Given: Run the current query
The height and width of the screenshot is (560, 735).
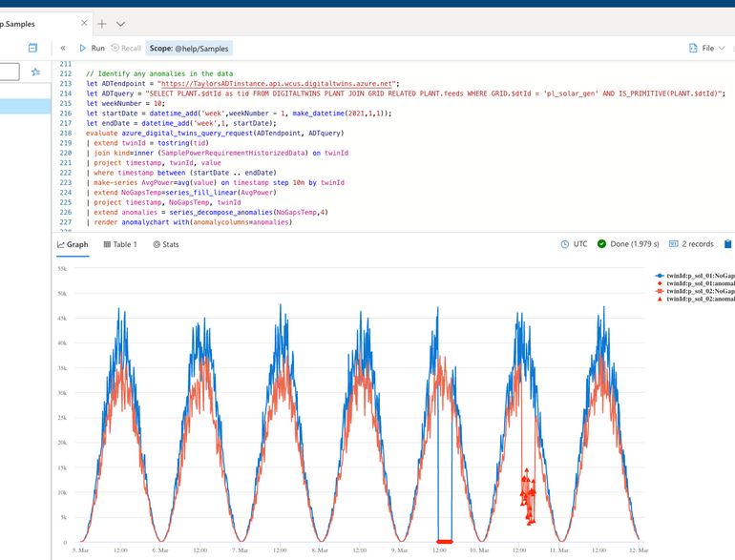Looking at the screenshot, I should (x=92, y=48).
